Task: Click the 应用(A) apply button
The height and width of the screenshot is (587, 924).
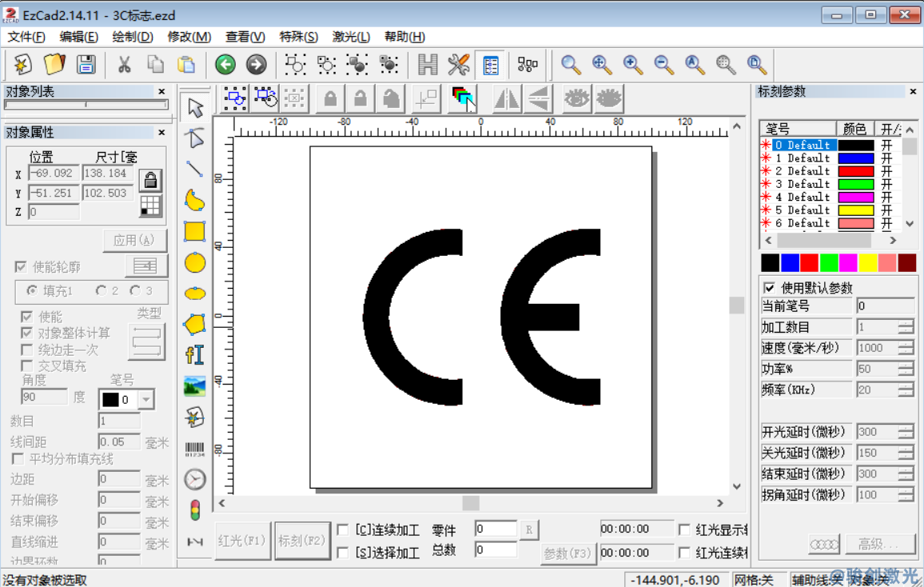Action: tap(134, 241)
